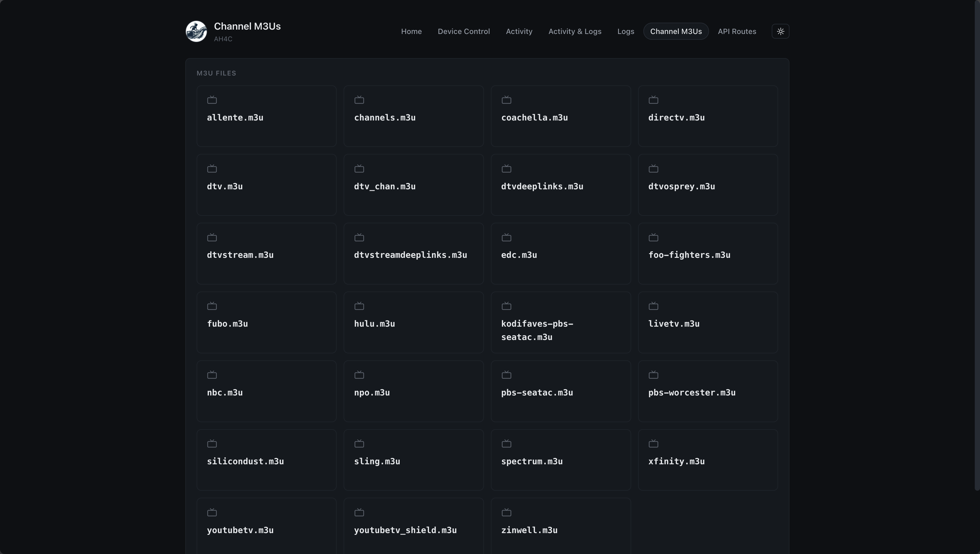Select the kodifaves-pbs-seatac.m3u file name
This screenshot has height=554, width=980.
(x=537, y=330)
